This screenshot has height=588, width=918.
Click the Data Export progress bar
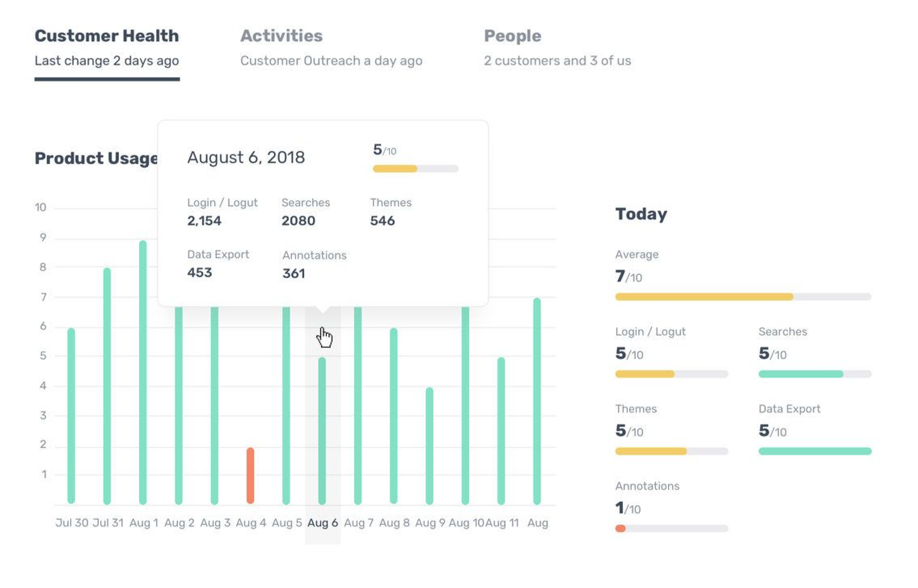814,451
